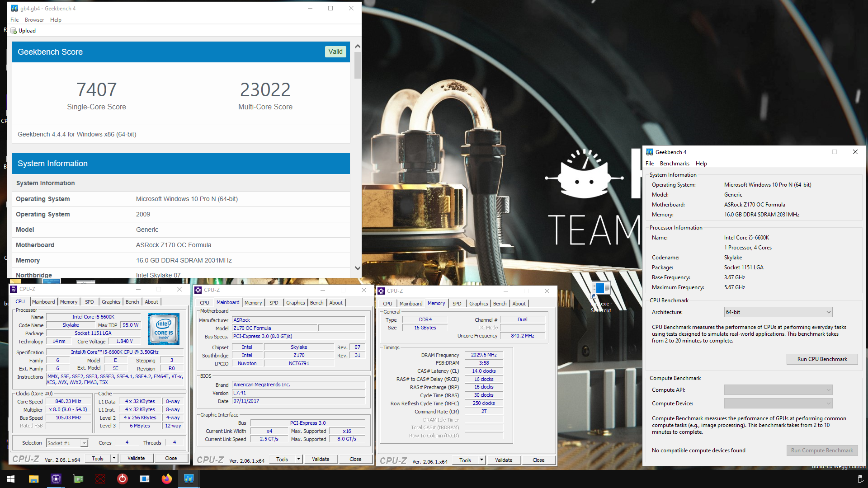Click Close button in the Memory CPU-Z window
This screenshot has height=488, width=868.
(x=538, y=460)
